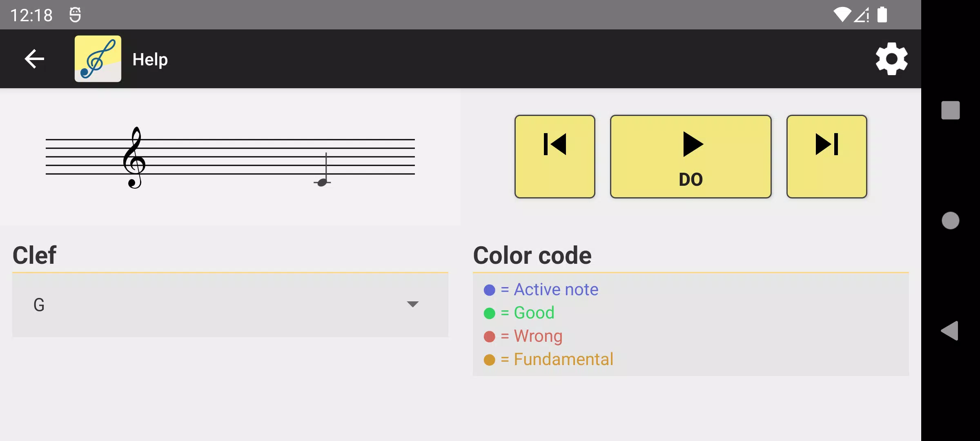Click the back arrow navigation icon
Viewport: 980px width, 441px height.
point(34,59)
